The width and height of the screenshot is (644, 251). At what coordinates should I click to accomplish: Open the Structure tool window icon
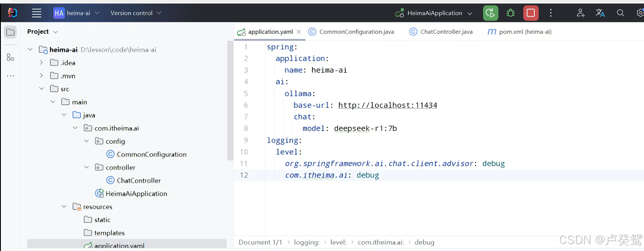click(x=10, y=57)
